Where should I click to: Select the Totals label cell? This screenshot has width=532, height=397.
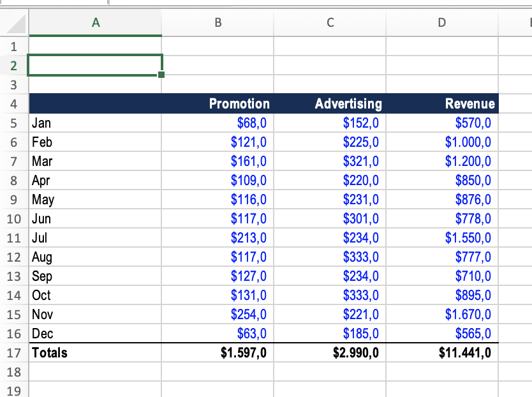click(x=95, y=352)
